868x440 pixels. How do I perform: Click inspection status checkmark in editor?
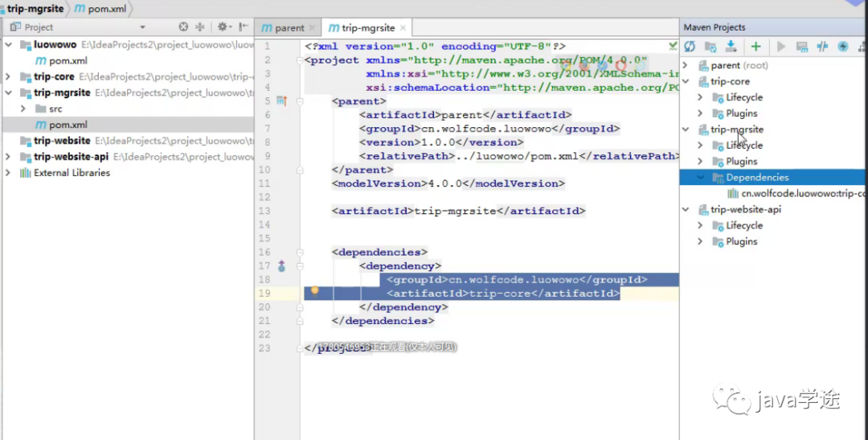pyautogui.click(x=673, y=46)
